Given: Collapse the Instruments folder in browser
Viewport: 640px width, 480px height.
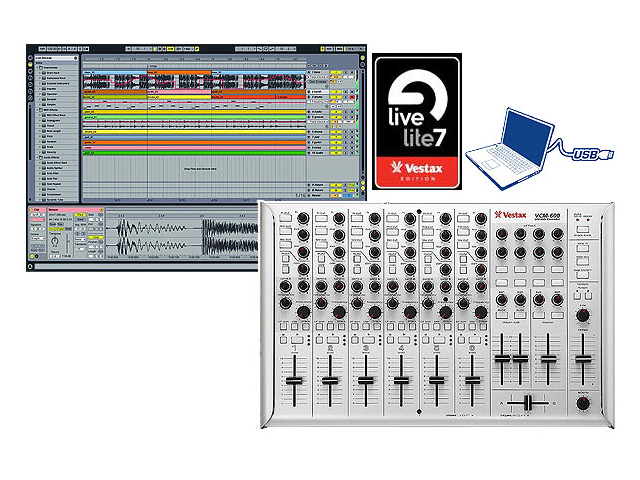Looking at the screenshot, I should tap(37, 67).
